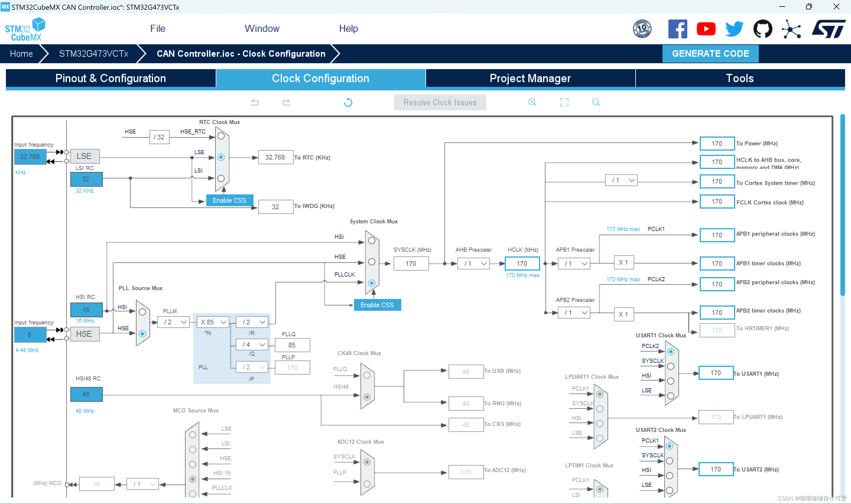Switch to the Pinout & Configuration tab

pos(111,79)
